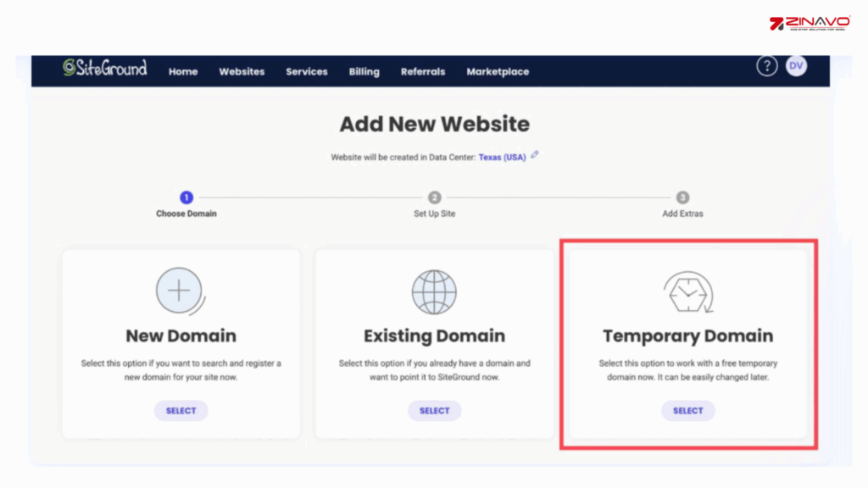Click the Texas (USA) data center link

point(502,158)
